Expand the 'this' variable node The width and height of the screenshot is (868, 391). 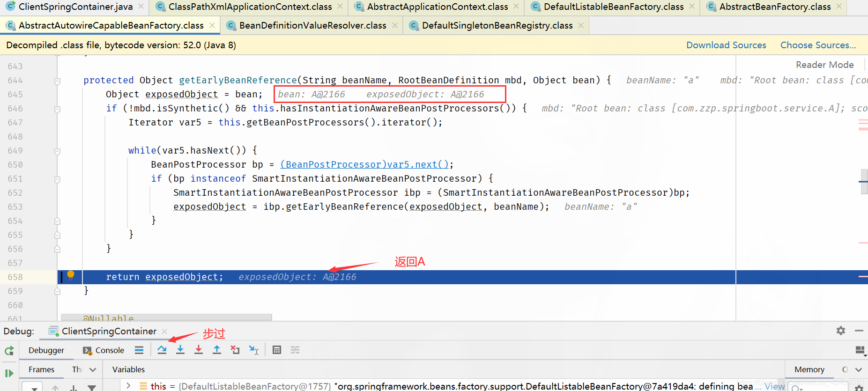pyautogui.click(x=128, y=386)
